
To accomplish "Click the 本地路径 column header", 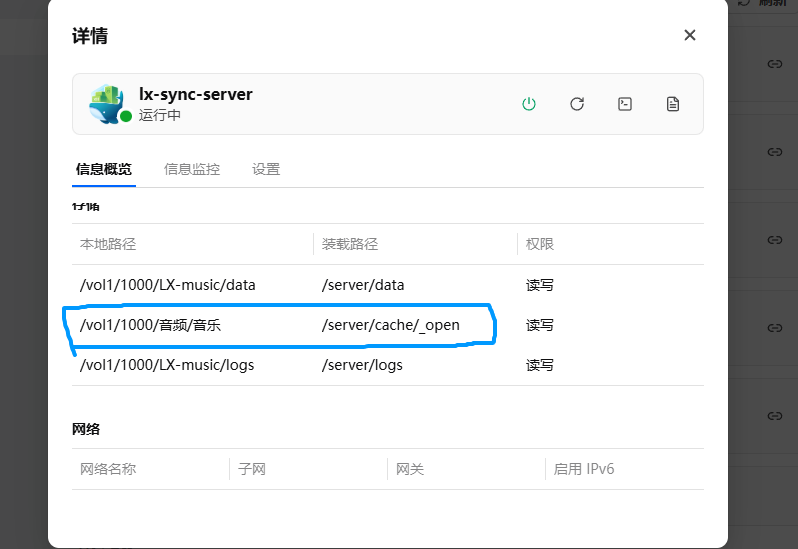I will point(108,244).
